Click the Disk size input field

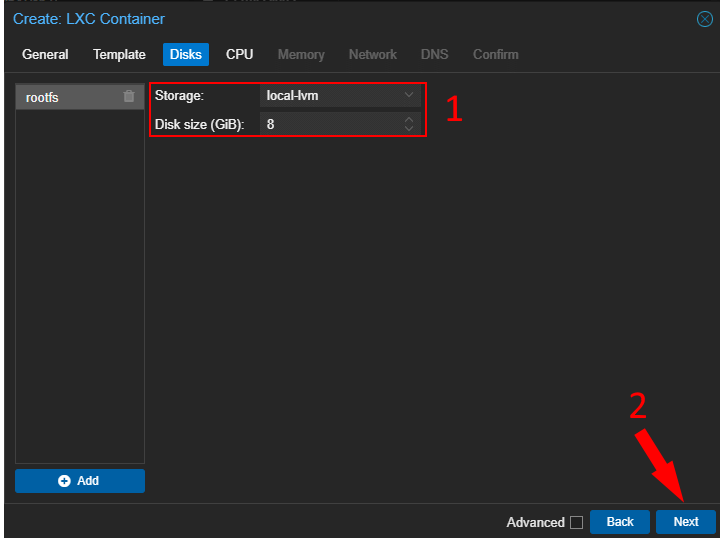330,124
